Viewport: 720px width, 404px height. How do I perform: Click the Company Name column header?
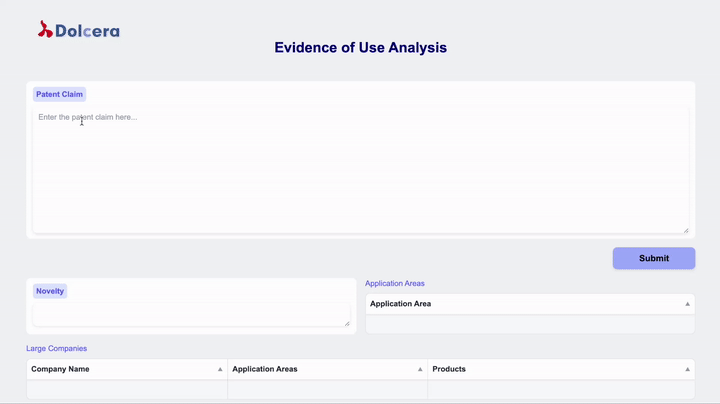click(x=60, y=369)
